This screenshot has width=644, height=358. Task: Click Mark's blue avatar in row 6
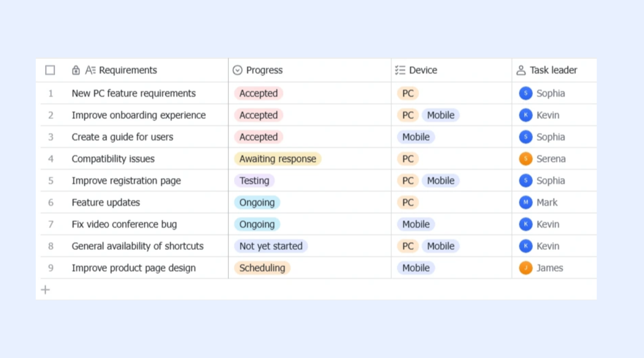coord(526,202)
